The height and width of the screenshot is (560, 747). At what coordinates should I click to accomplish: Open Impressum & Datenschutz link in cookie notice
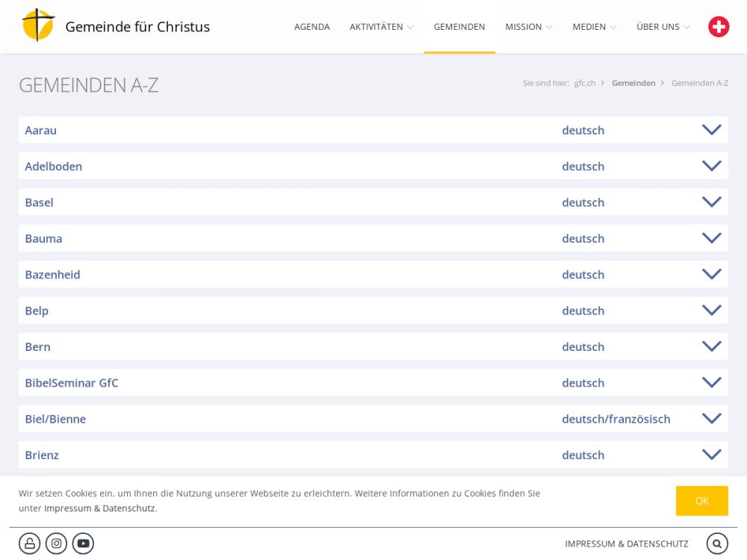click(x=99, y=508)
